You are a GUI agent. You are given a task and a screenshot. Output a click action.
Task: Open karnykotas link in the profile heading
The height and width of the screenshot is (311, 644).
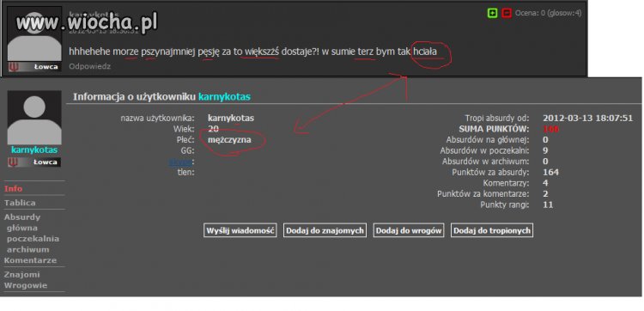point(224,97)
